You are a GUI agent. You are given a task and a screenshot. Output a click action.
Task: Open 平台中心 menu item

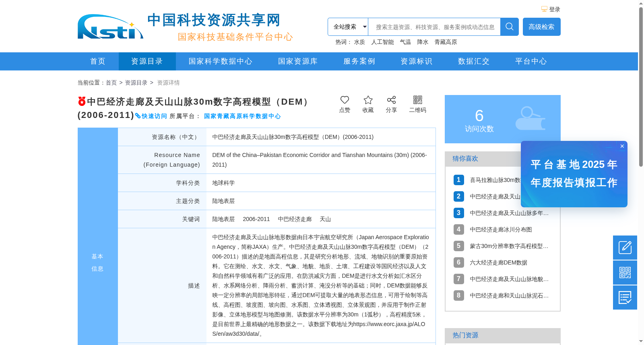(531, 61)
